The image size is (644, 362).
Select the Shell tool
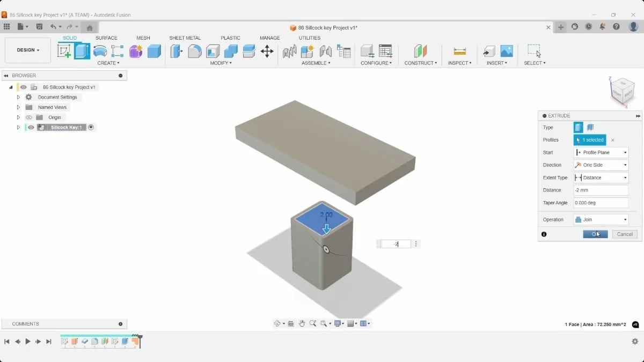pyautogui.click(x=213, y=51)
